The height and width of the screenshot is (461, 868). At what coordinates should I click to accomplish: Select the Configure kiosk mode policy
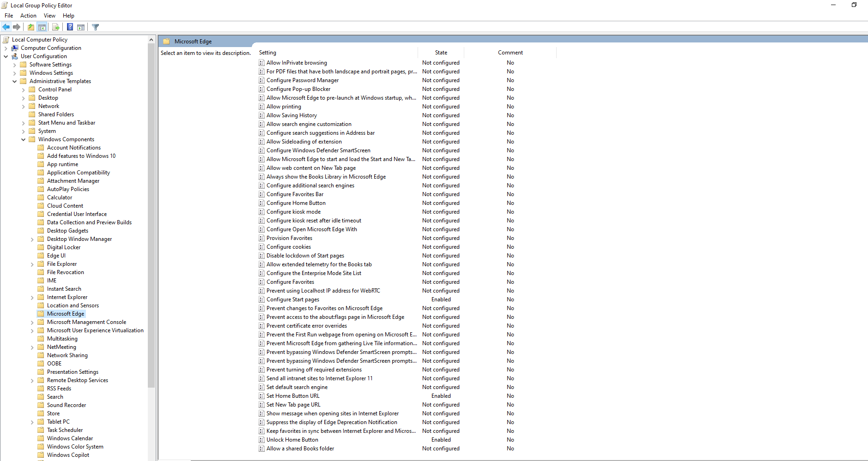(293, 212)
